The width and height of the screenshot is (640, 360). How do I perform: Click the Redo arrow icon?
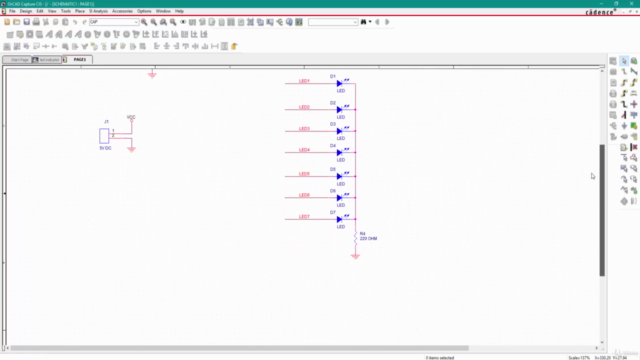(x=84, y=22)
